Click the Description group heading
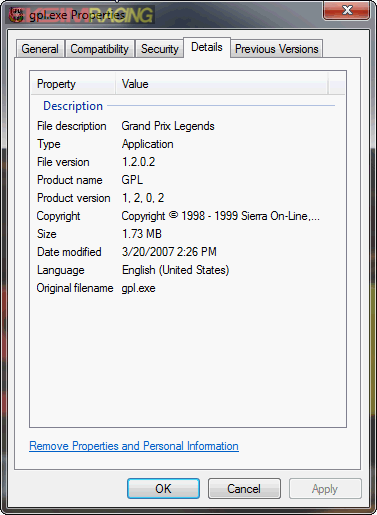 coord(73,106)
